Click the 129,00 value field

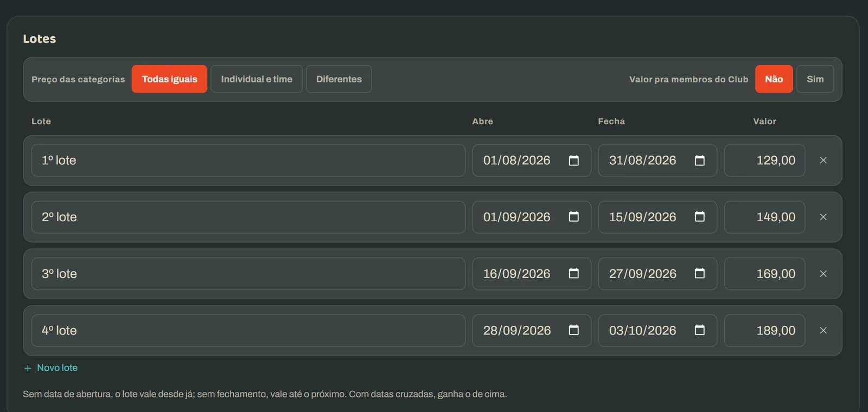(764, 160)
